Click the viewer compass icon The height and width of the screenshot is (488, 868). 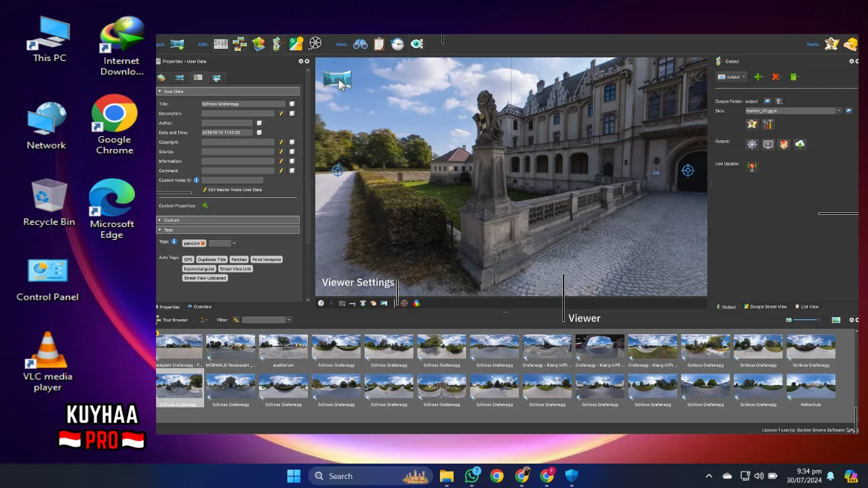click(x=321, y=303)
